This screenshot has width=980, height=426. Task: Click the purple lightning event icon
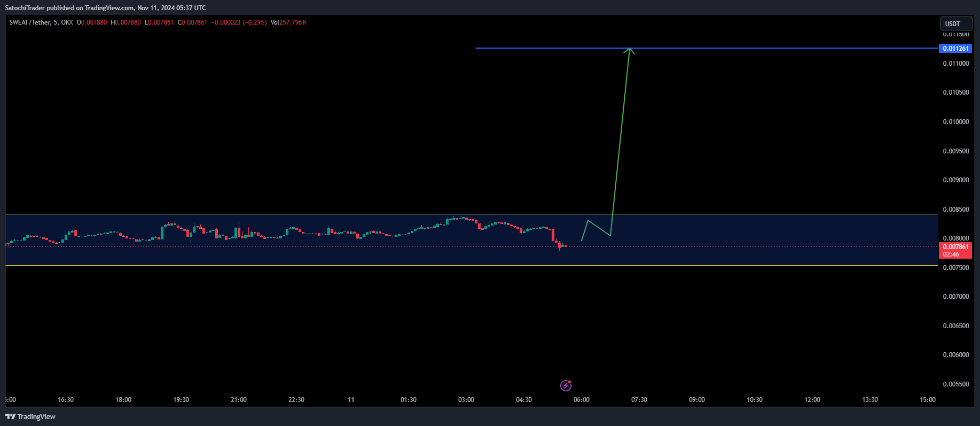(x=566, y=385)
